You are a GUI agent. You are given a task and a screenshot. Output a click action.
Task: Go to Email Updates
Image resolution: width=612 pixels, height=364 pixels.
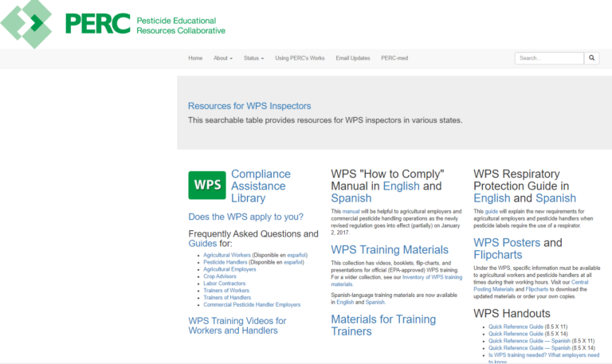click(353, 58)
